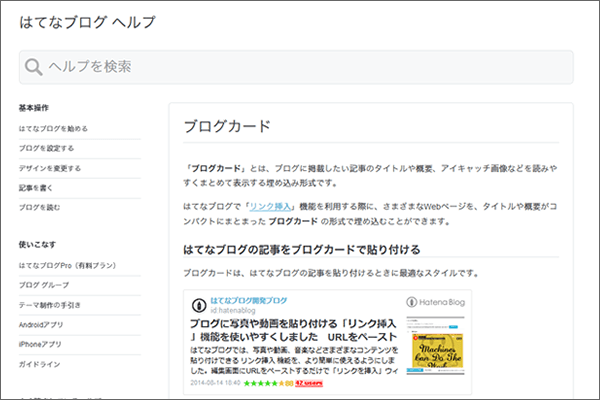The height and width of the screenshot is (400, 600).
Task: Click the ヘルプを検索 search field
Action: [x=296, y=67]
